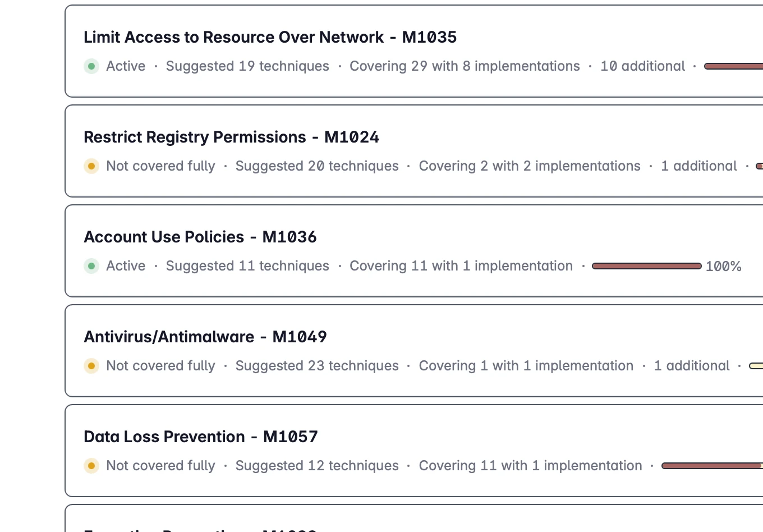Click yellow status dot for Restrict Registry Permissions
Image resolution: width=763 pixels, height=532 pixels.
point(91,166)
